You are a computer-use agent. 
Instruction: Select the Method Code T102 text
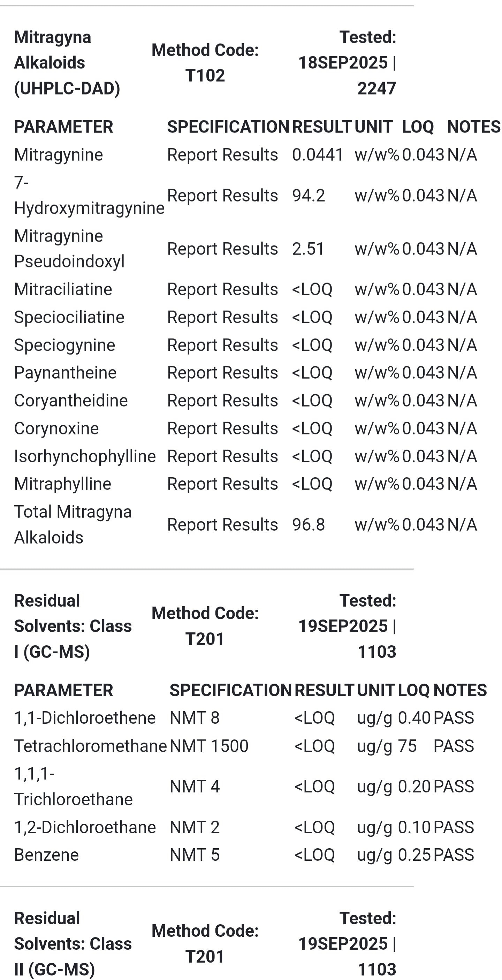click(x=205, y=63)
